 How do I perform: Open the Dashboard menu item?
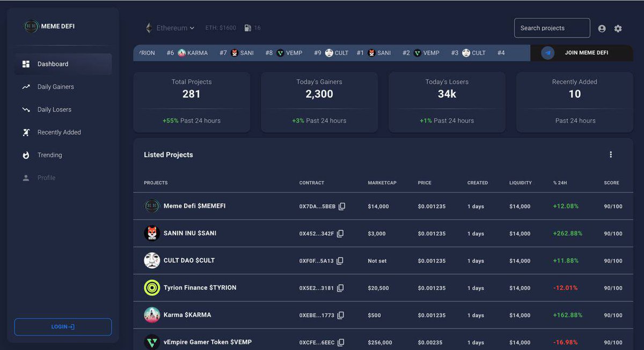63,64
